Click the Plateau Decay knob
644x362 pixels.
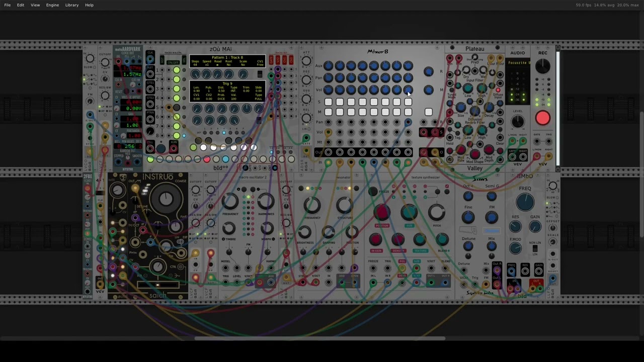(x=489, y=107)
